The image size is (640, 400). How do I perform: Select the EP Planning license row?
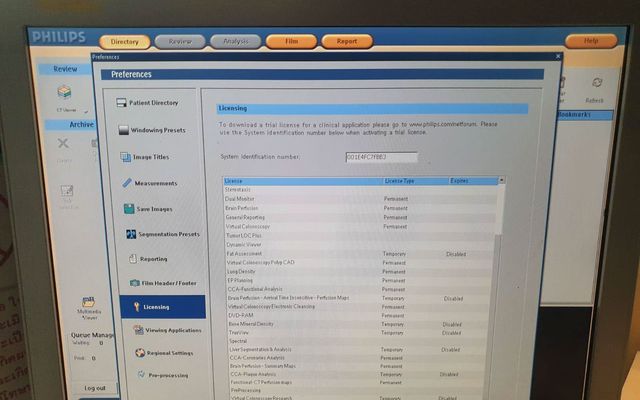360,280
